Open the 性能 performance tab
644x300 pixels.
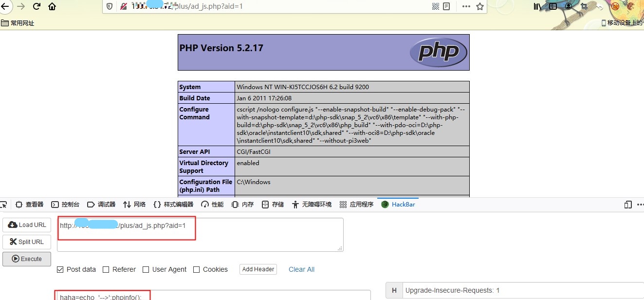point(212,205)
